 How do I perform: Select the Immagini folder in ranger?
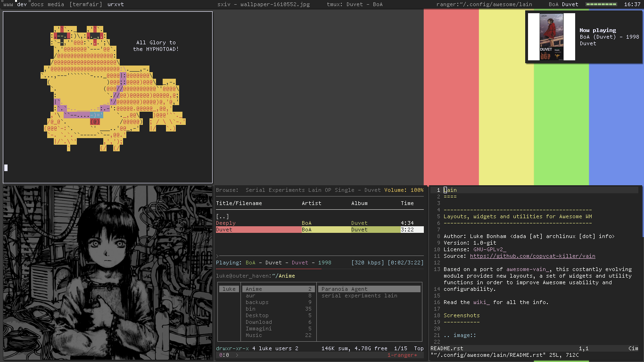[x=278, y=329]
